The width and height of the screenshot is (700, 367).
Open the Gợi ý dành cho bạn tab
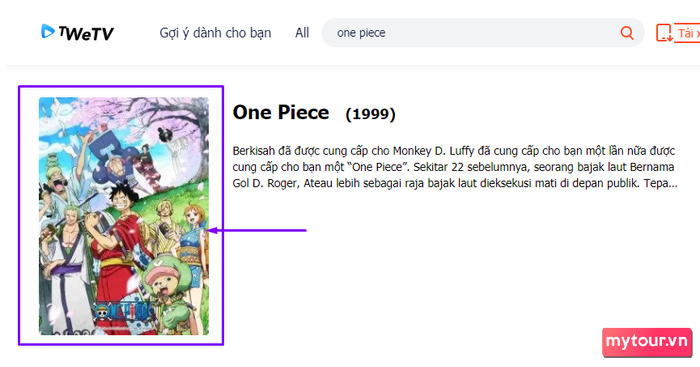[x=215, y=33]
